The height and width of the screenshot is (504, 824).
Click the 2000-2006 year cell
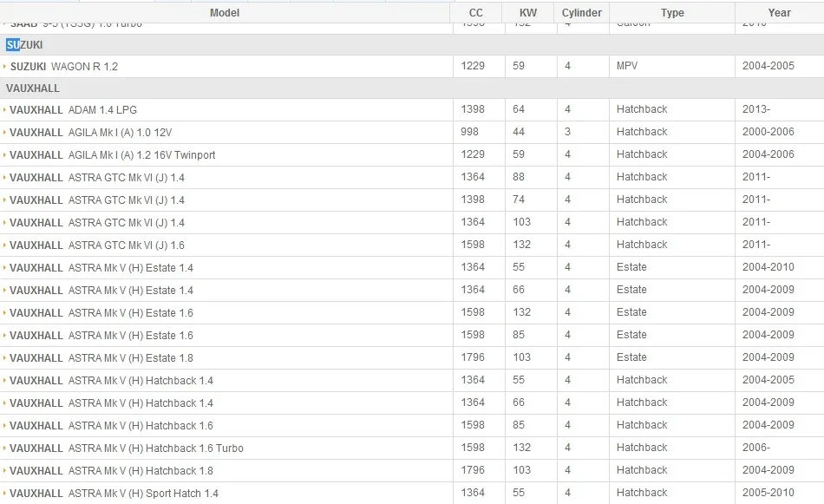[768, 132]
